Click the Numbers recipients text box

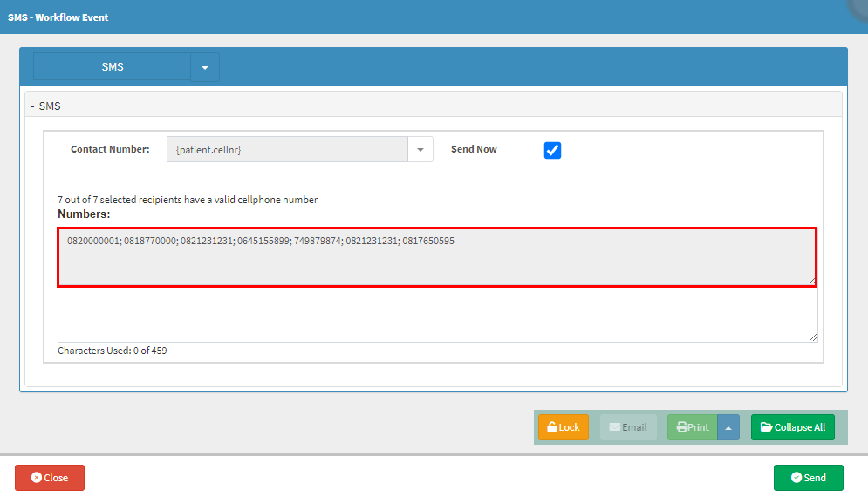pyautogui.click(x=437, y=257)
